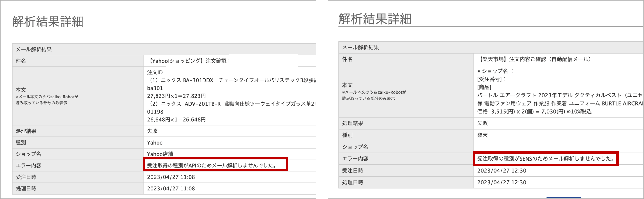Click the エラー内容 label in the 楽天 panel

coord(355,158)
